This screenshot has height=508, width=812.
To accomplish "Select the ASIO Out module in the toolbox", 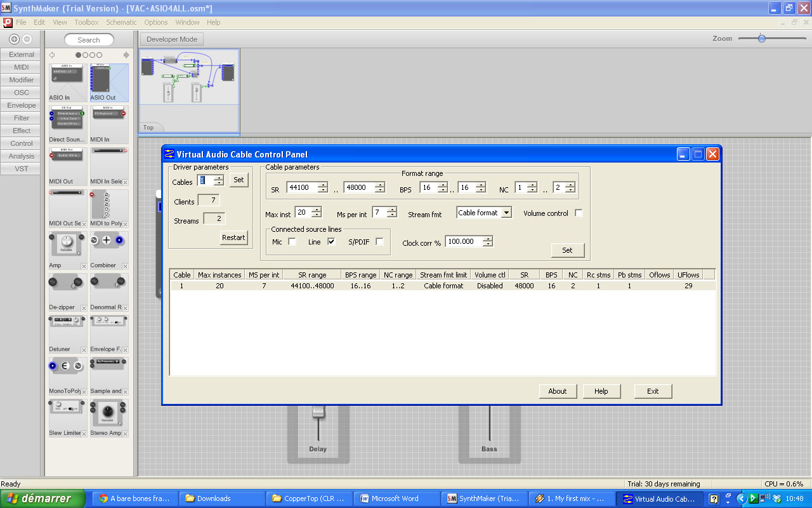I will pyautogui.click(x=109, y=83).
